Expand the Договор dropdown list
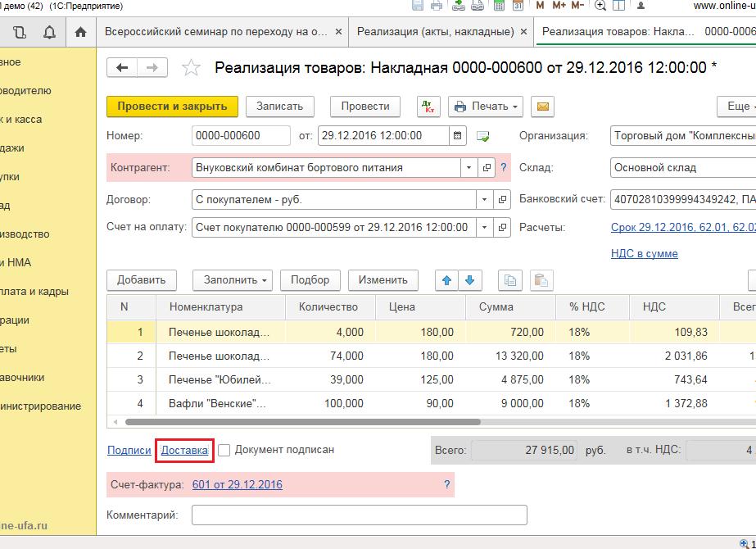This screenshot has height=549, width=756. point(484,200)
